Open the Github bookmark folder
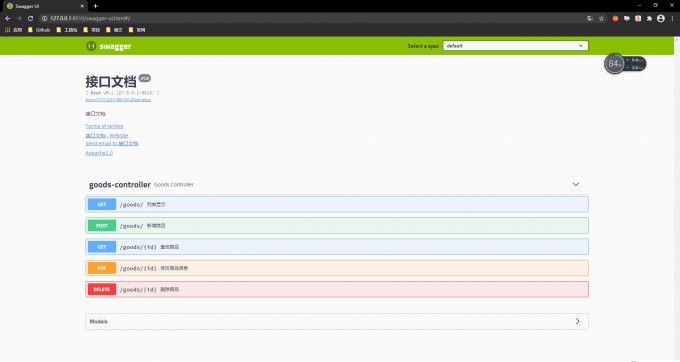680x362 pixels. pos(39,30)
